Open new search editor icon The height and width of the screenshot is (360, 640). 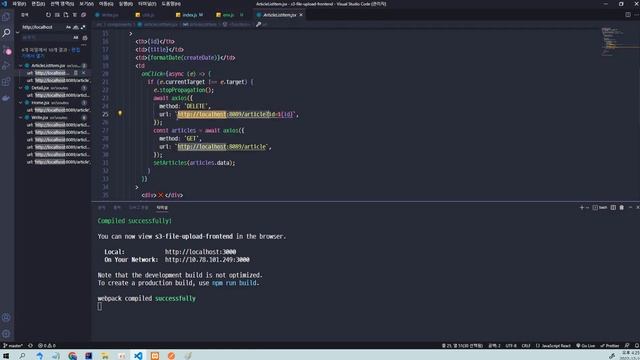66,15
